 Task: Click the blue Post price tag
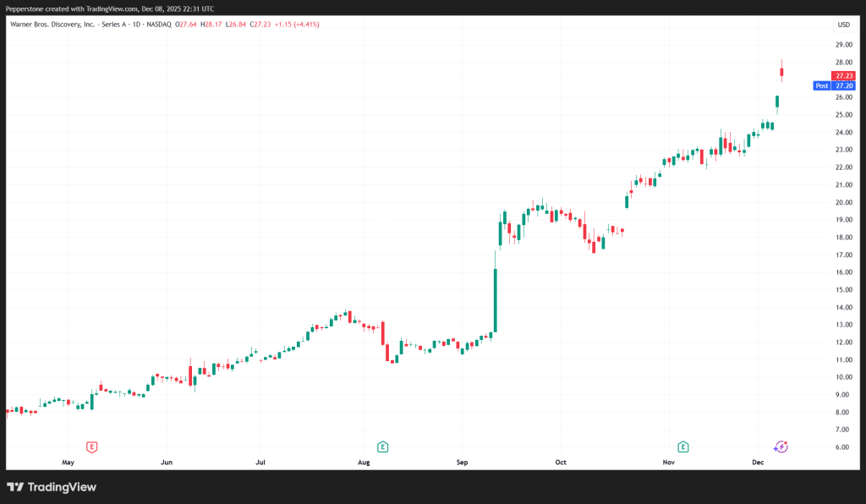[821, 85]
